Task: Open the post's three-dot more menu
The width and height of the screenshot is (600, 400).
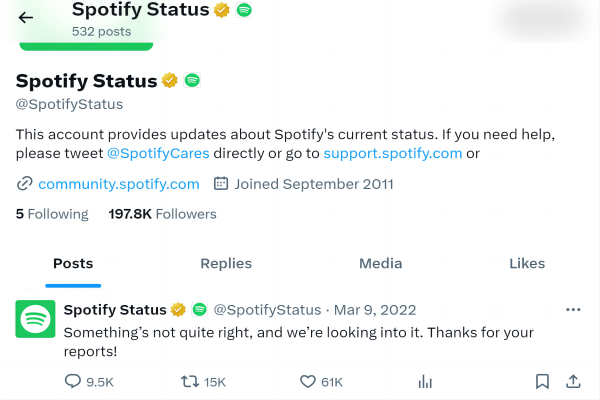Action: pyautogui.click(x=573, y=310)
